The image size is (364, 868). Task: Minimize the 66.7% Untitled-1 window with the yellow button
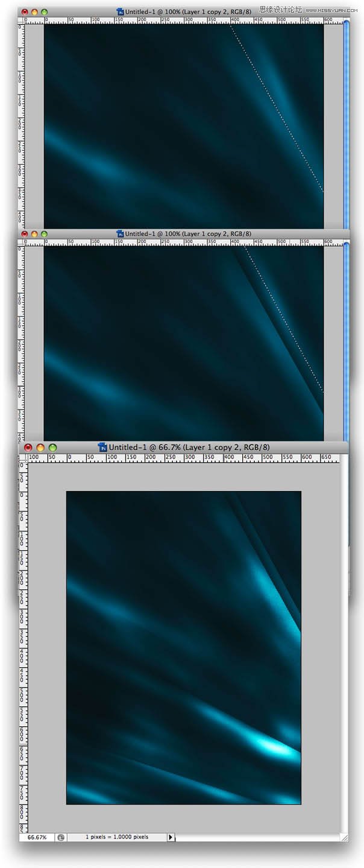click(40, 448)
